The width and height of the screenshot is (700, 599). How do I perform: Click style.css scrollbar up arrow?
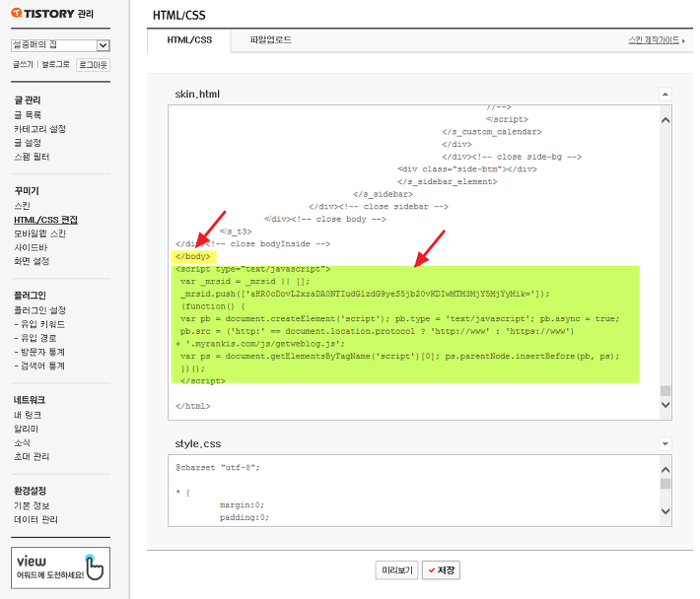(665, 470)
